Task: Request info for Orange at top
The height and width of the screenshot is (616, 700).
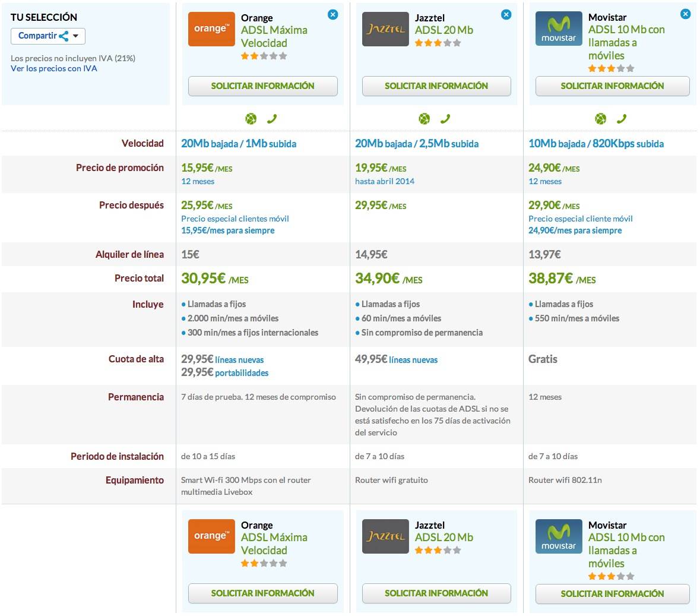Action: click(x=263, y=86)
